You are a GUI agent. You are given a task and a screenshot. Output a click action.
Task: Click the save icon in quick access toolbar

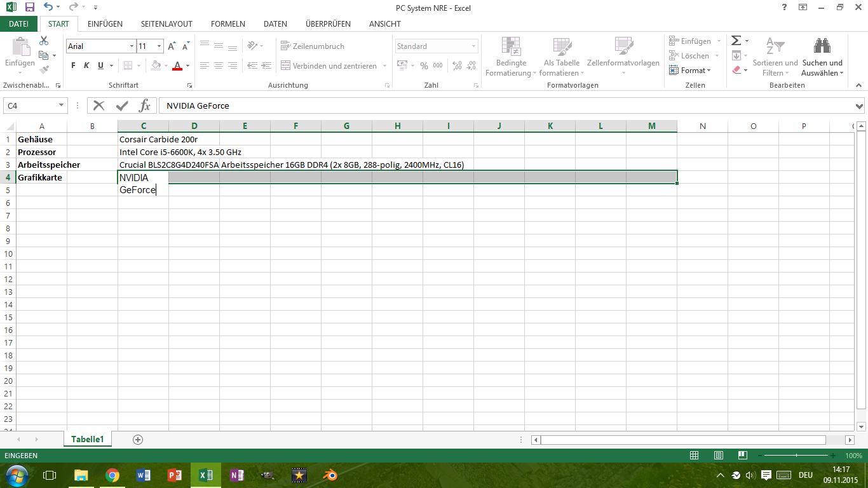point(29,8)
